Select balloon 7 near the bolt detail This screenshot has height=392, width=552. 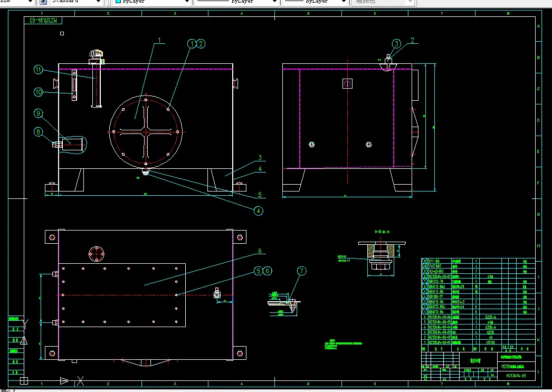click(302, 271)
